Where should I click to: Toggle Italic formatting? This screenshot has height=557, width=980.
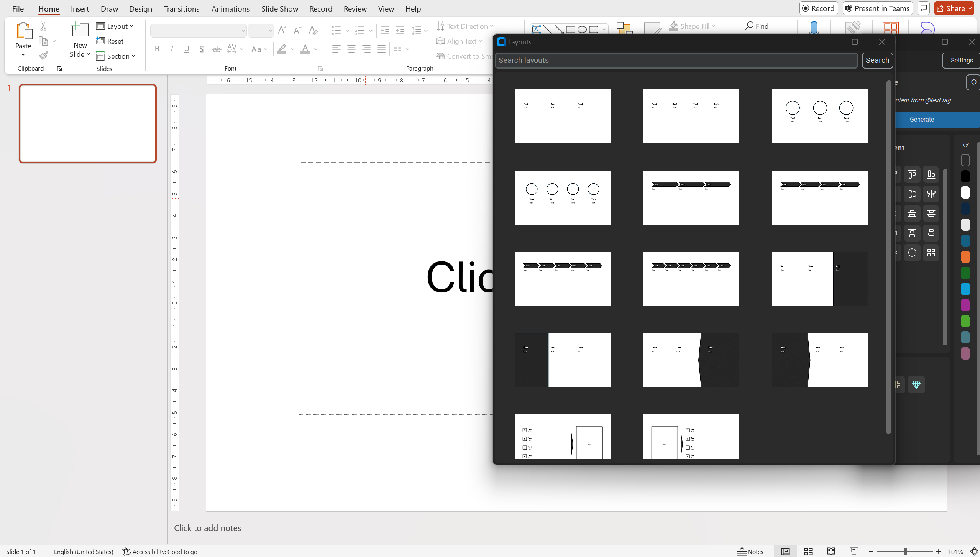click(172, 49)
